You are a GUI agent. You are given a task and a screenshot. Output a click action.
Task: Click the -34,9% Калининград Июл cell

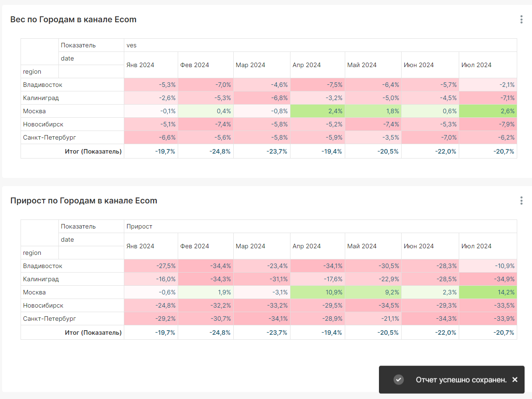[x=488, y=279]
